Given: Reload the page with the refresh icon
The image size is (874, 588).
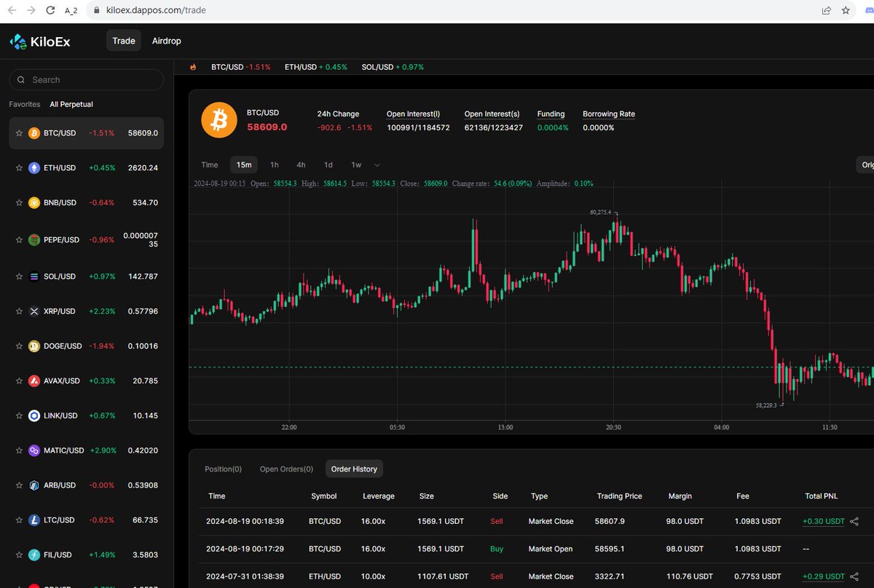Looking at the screenshot, I should (x=50, y=11).
